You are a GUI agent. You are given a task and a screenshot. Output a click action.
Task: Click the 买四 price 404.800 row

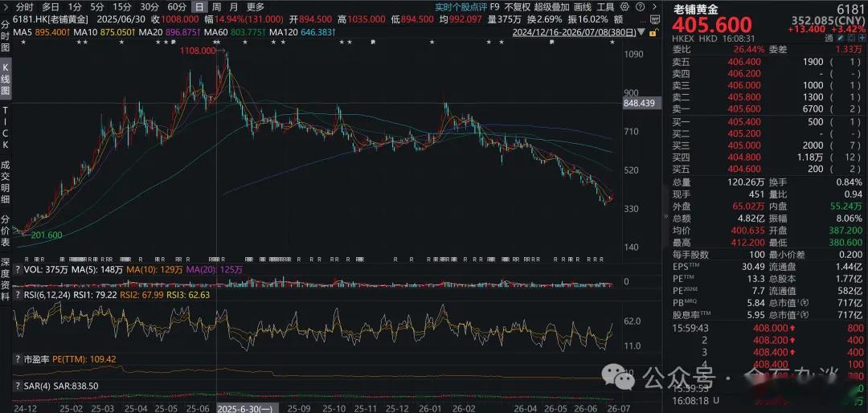[765, 157]
